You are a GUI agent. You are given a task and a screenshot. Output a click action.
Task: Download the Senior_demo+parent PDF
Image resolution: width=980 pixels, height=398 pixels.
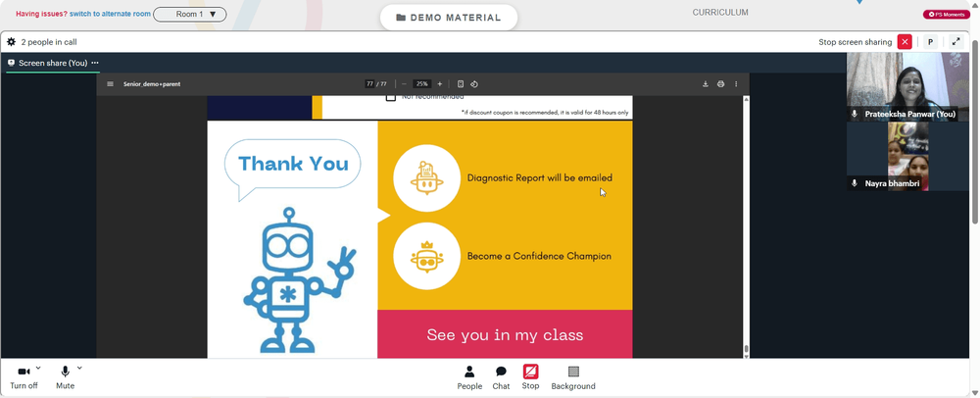pyautogui.click(x=706, y=83)
